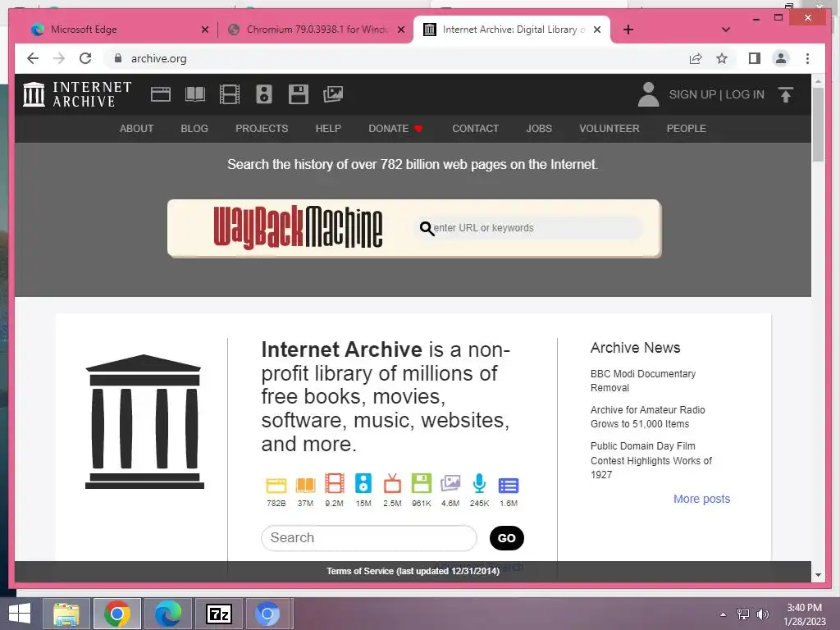Click the Internet Archive logo in the header
The width and height of the screenshot is (840, 630).
pos(77,94)
